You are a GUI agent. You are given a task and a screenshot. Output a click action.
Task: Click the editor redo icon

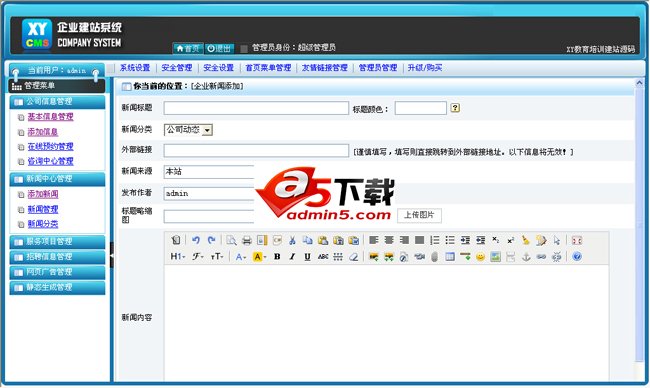(x=211, y=240)
